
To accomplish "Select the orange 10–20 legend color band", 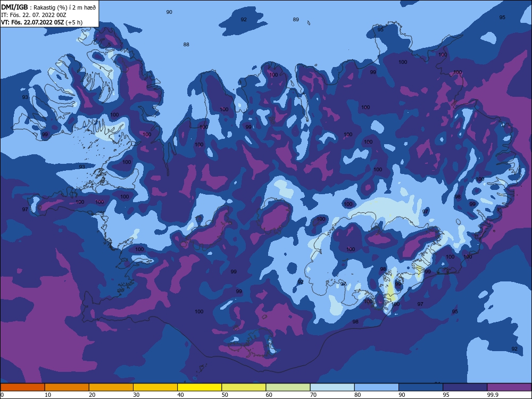I will (67, 387).
